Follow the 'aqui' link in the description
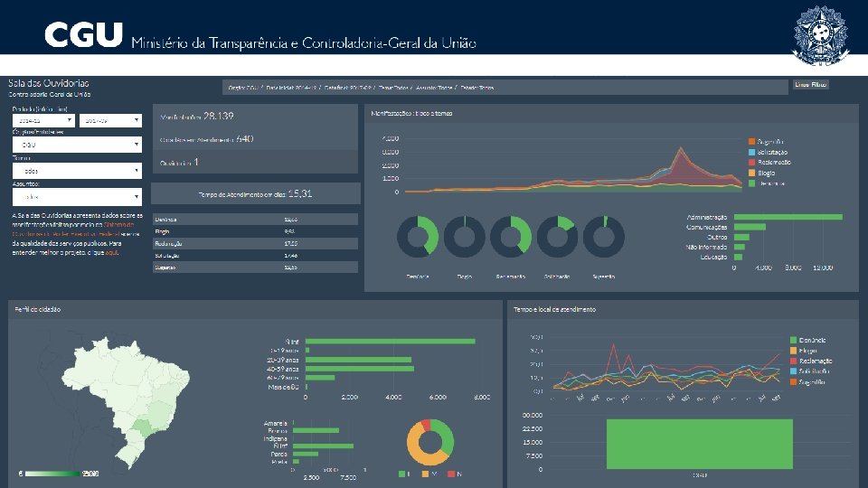Image resolution: width=868 pixels, height=488 pixels. click(111, 252)
